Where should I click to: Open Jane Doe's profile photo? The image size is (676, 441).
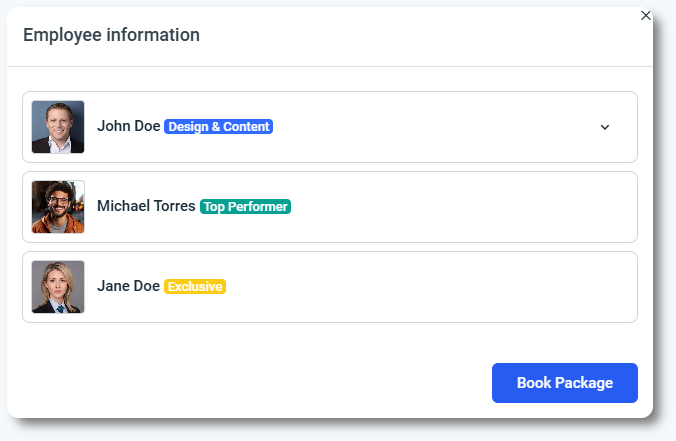tap(58, 287)
